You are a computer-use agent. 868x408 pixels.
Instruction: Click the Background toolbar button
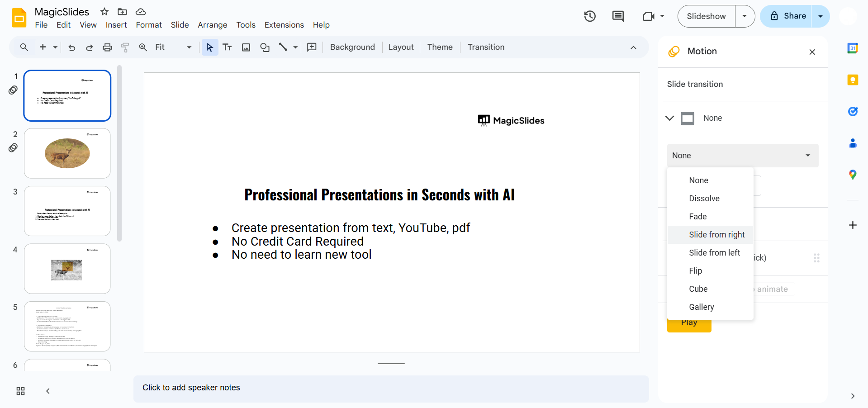[x=352, y=47]
